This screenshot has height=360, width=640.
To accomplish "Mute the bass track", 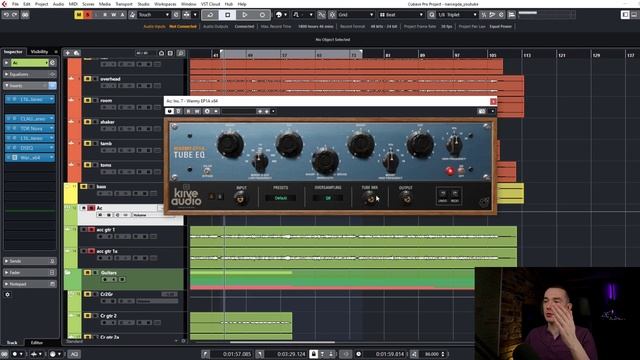I will [x=84, y=187].
